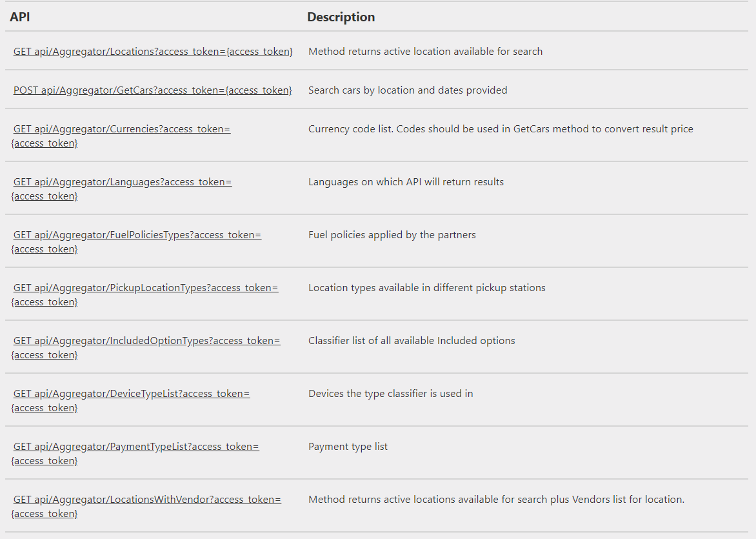Click 'Fuel policies applied by the partners' text

(x=392, y=235)
